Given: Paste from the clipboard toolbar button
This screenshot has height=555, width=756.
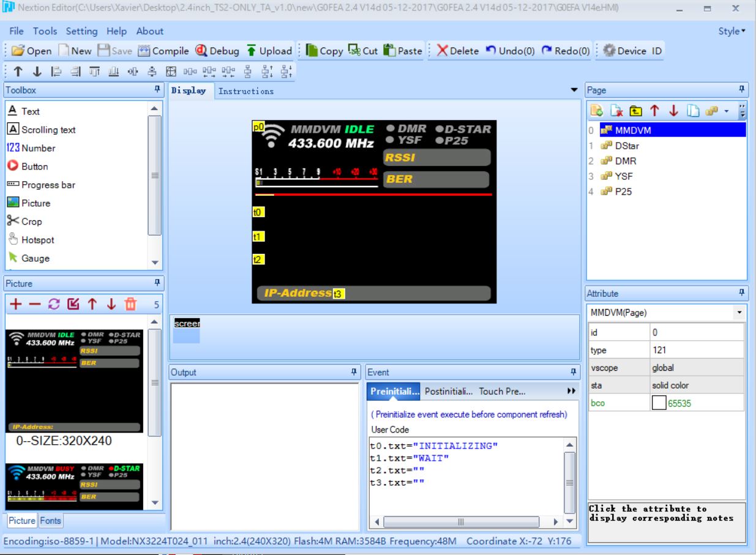Looking at the screenshot, I should pos(403,51).
